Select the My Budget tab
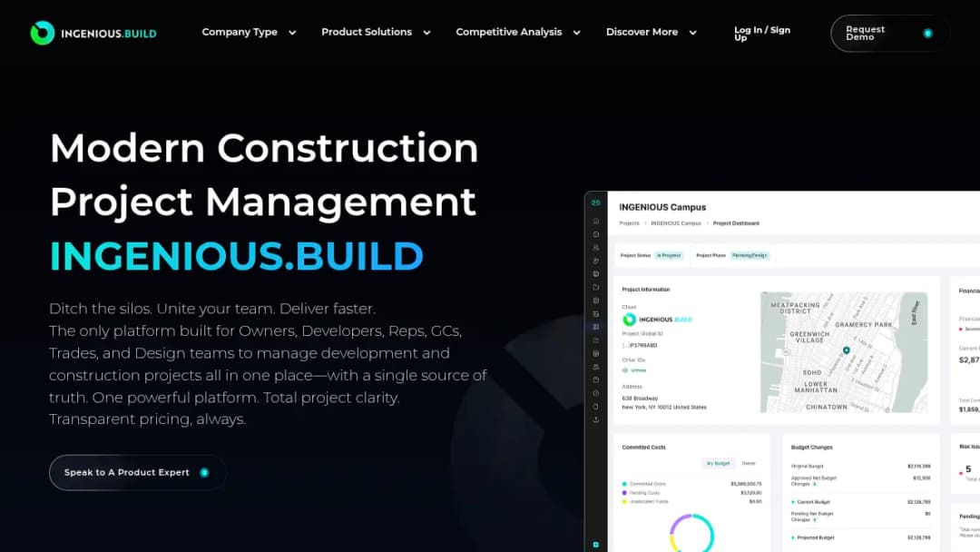Image resolution: width=980 pixels, height=552 pixels. 718,463
